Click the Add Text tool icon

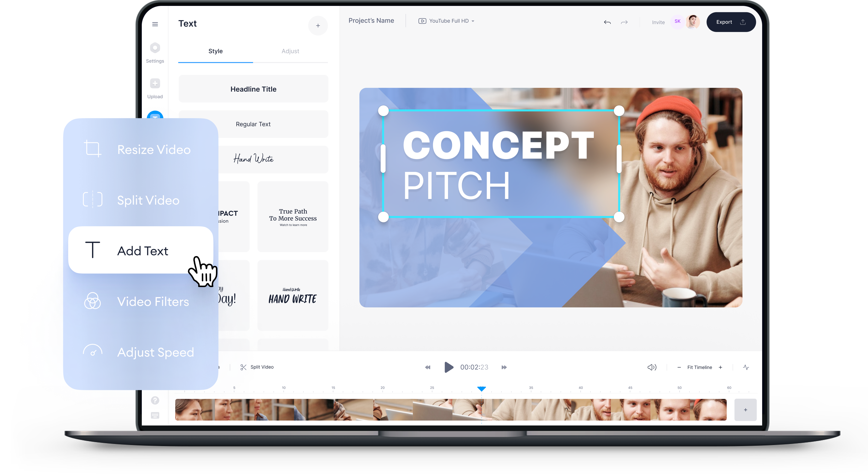pyautogui.click(x=92, y=251)
